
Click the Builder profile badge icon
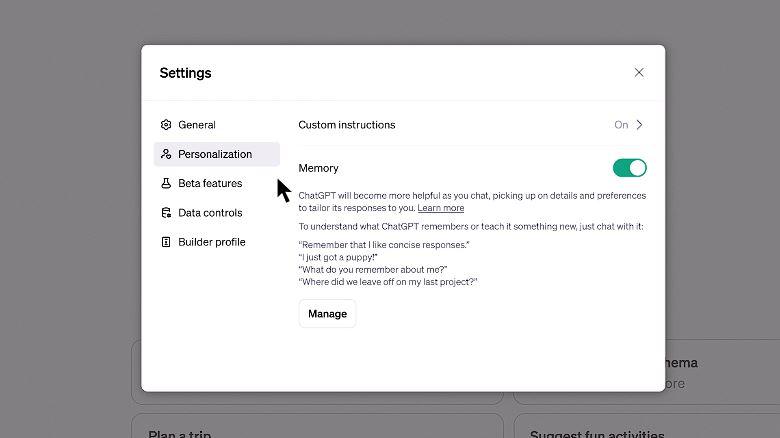tap(166, 242)
